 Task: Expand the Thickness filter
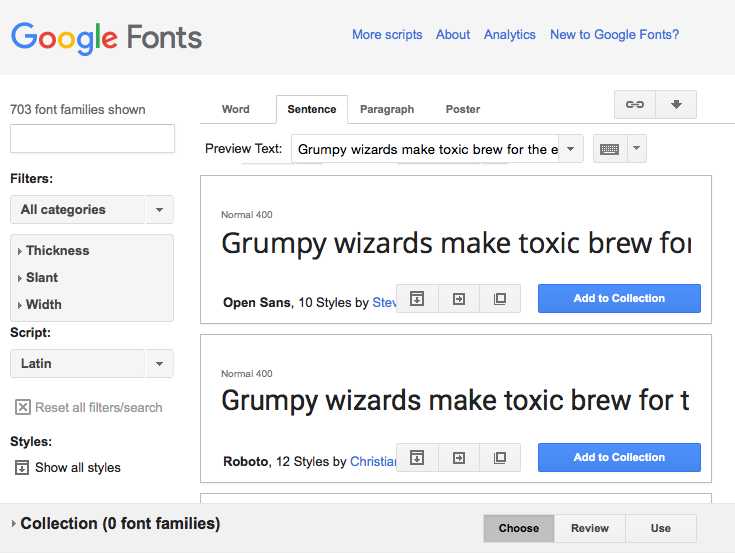tap(53, 251)
